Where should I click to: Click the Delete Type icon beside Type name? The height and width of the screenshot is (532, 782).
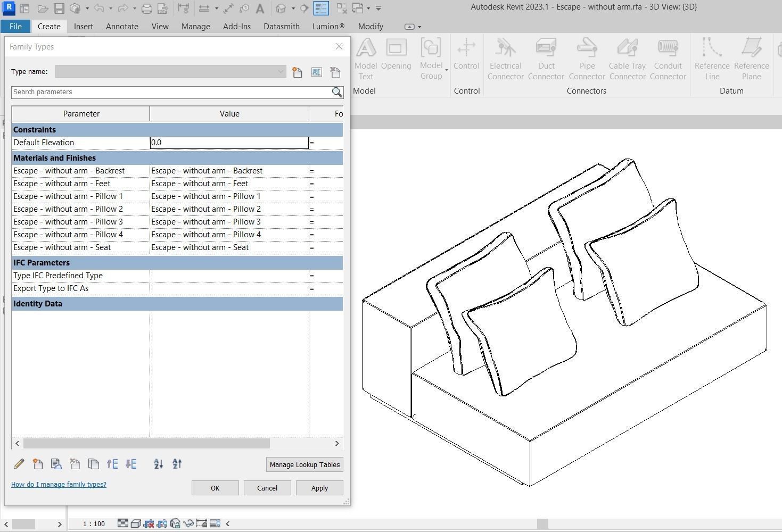tap(335, 72)
